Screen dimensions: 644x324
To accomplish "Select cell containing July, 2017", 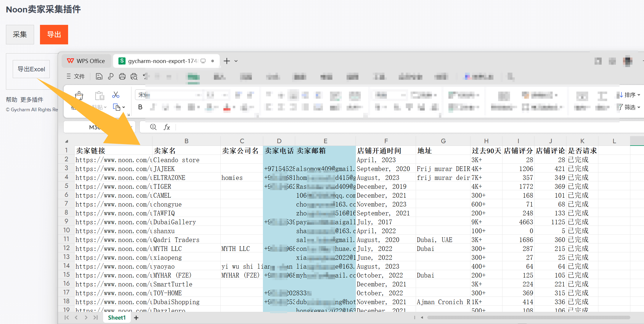I will [x=386, y=222].
